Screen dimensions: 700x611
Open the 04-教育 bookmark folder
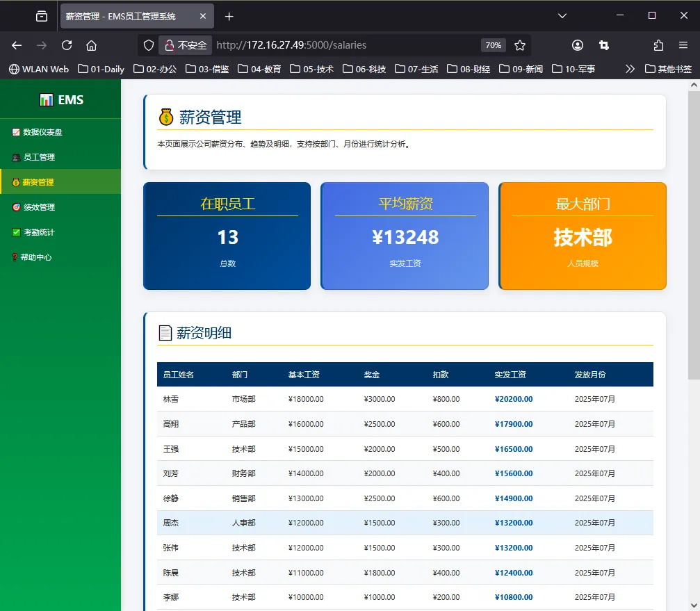click(x=259, y=69)
